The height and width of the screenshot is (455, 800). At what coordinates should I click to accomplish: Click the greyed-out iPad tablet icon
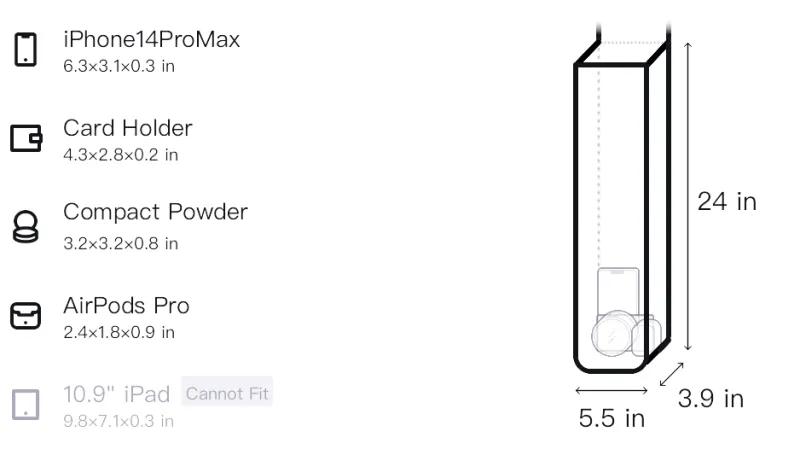point(26,405)
